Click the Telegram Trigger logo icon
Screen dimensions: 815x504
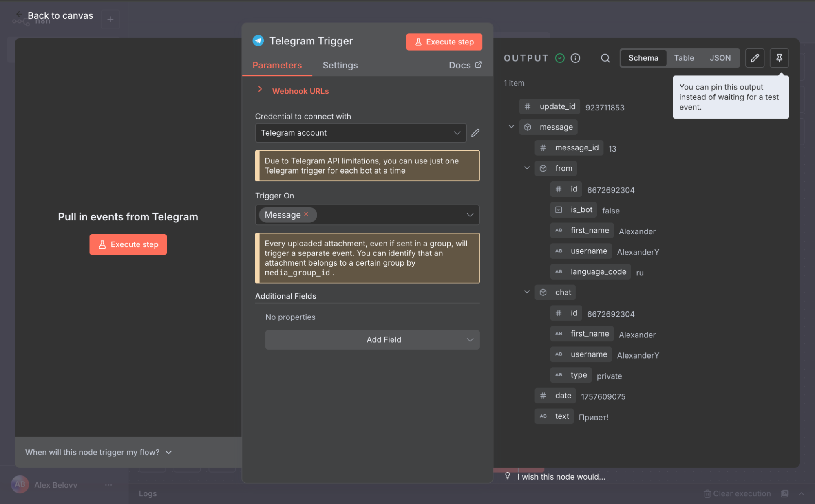tap(258, 41)
